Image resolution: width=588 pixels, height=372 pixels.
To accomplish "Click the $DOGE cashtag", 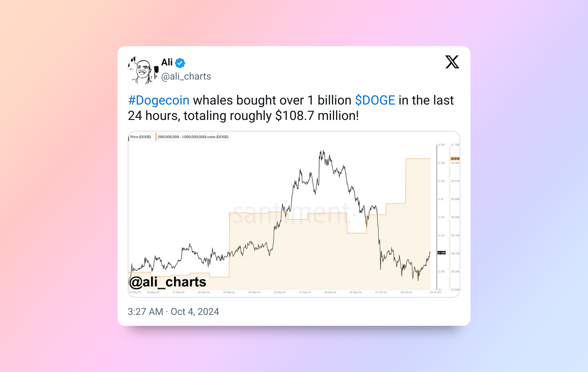I will [x=375, y=100].
